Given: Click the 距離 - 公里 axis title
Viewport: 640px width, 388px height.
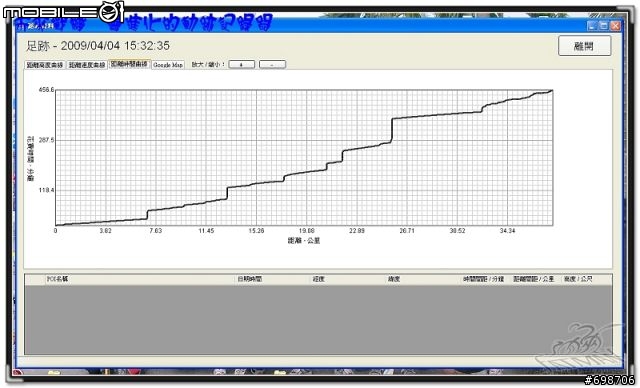Looking at the screenshot, I should coord(304,241).
